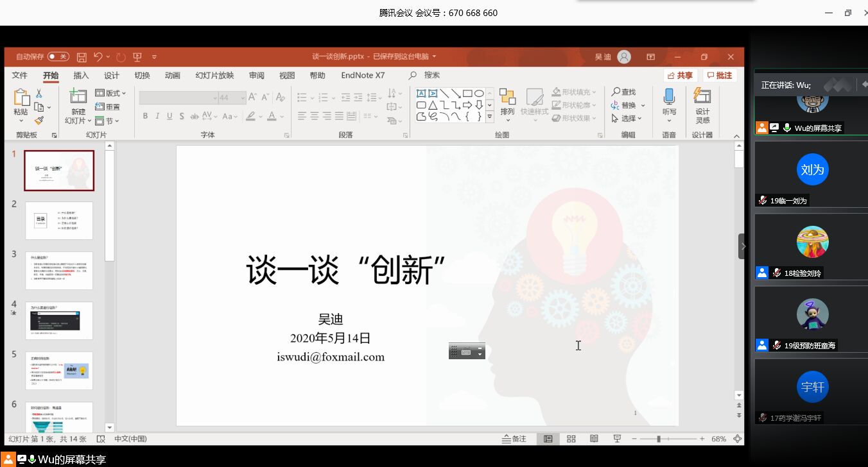Open Design Ideas (设计灵感) icon
Viewport: 868px width, 467px height.
point(702,105)
